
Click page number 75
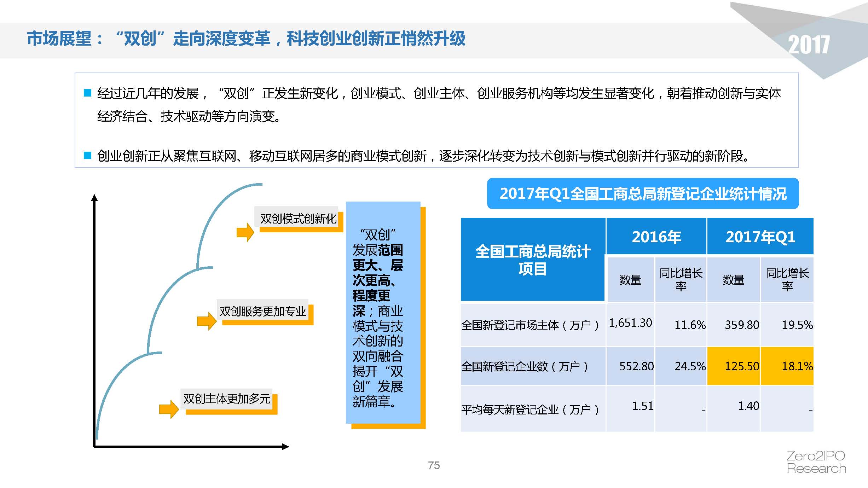434,465
